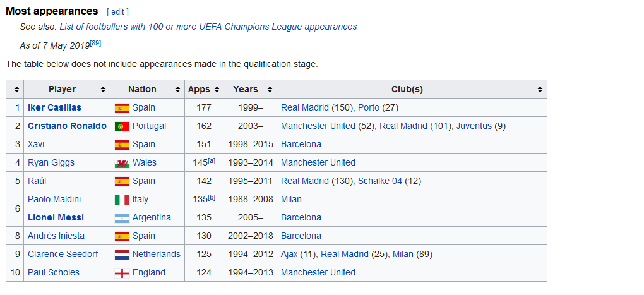
Task: Sort table by Apps column arrows
Action: click(x=217, y=90)
